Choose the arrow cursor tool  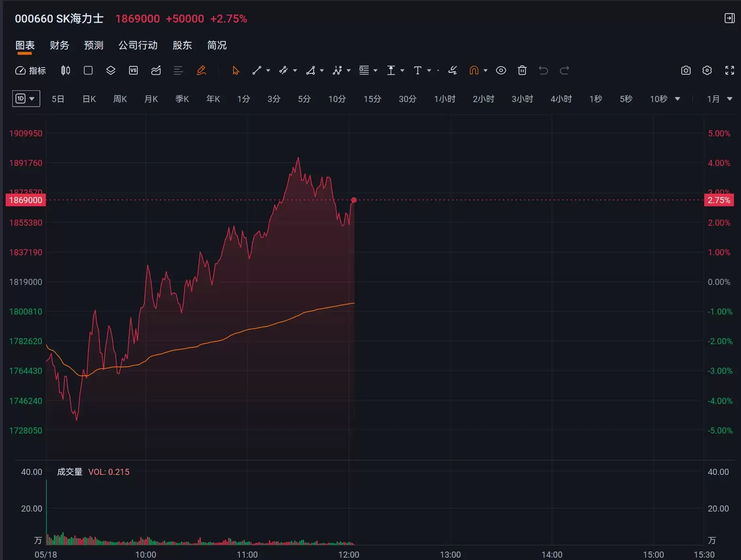click(x=236, y=71)
